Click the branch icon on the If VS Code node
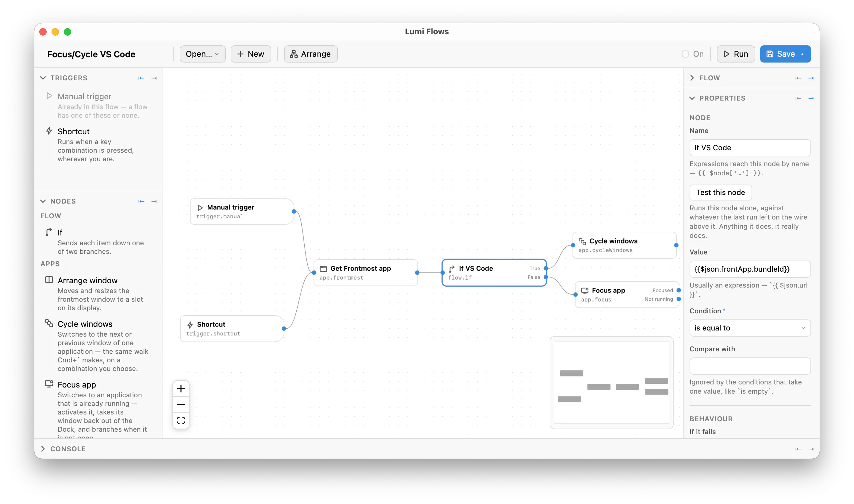This screenshot has width=854, height=504. (452, 269)
